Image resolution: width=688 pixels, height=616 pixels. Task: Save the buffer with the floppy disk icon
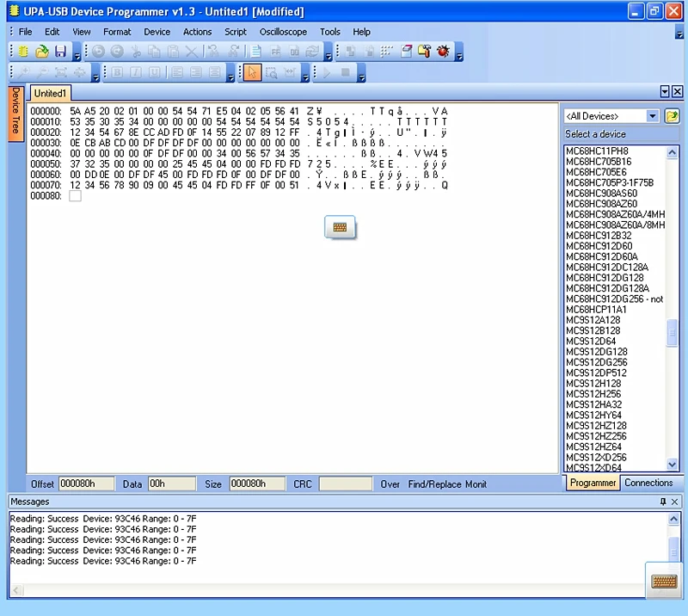tap(60, 52)
